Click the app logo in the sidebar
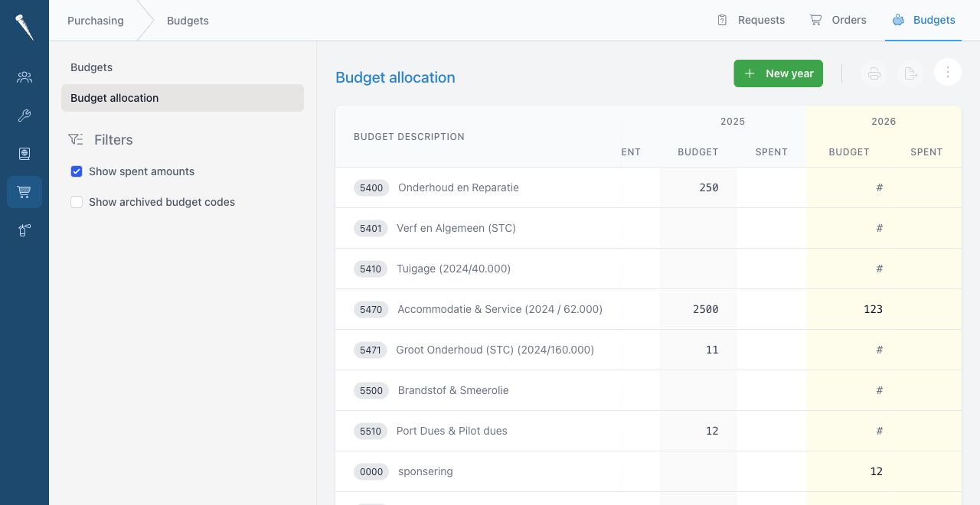 [24, 27]
